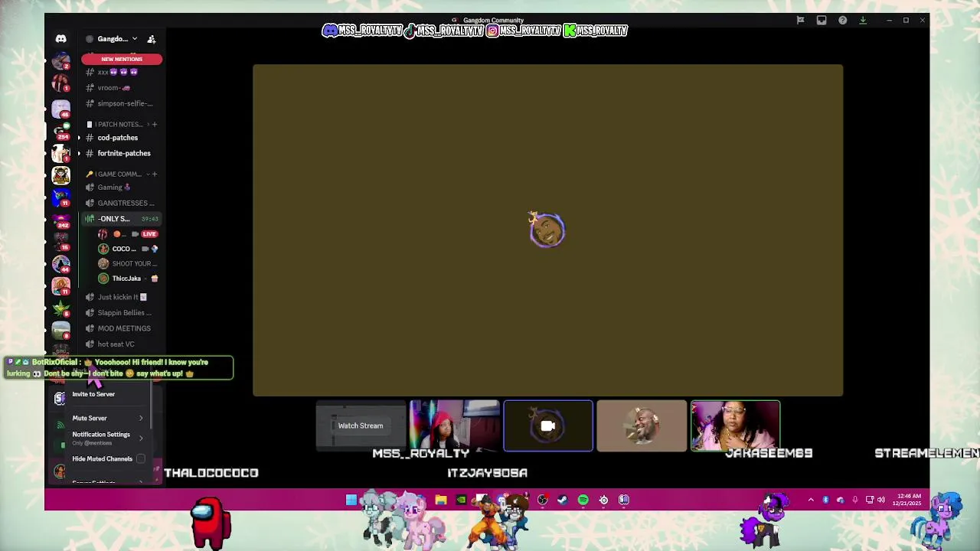This screenshot has width=980, height=551.
Task: Open Spotify from the taskbar
Action: (x=583, y=500)
